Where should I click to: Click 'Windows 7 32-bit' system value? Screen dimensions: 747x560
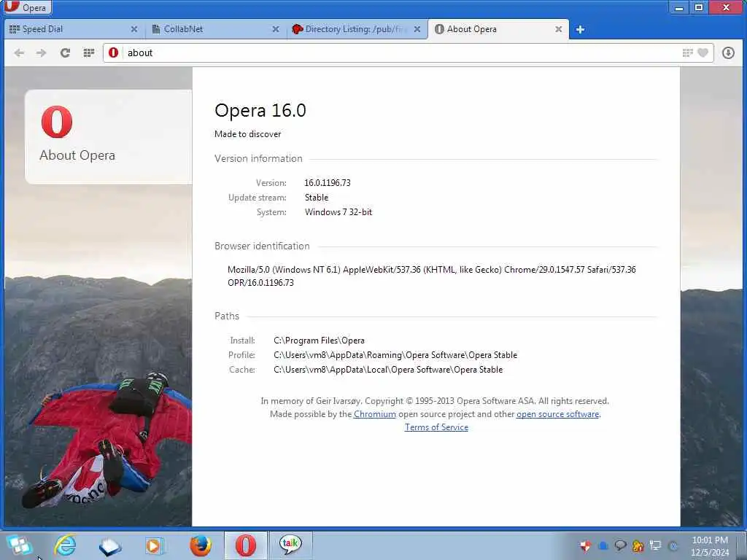338,212
